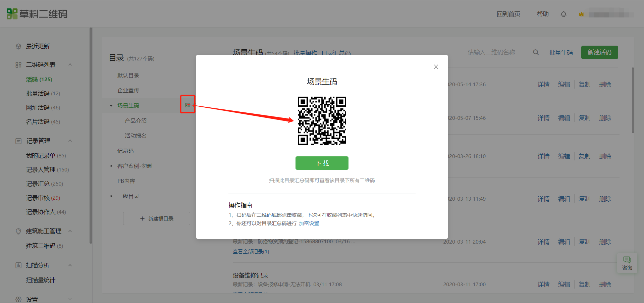Click 复制 for the 2020-03-26 18:10 row
Screen dimensions: 644x303
coord(584,156)
